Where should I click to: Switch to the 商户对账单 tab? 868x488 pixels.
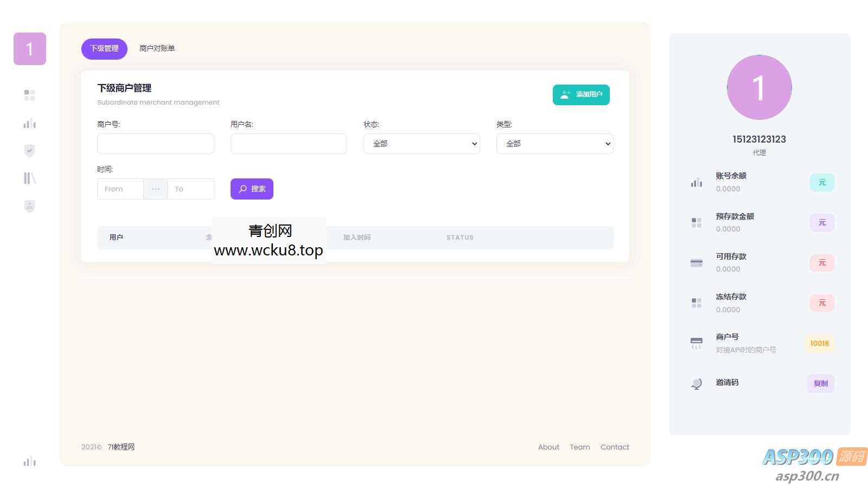[157, 48]
